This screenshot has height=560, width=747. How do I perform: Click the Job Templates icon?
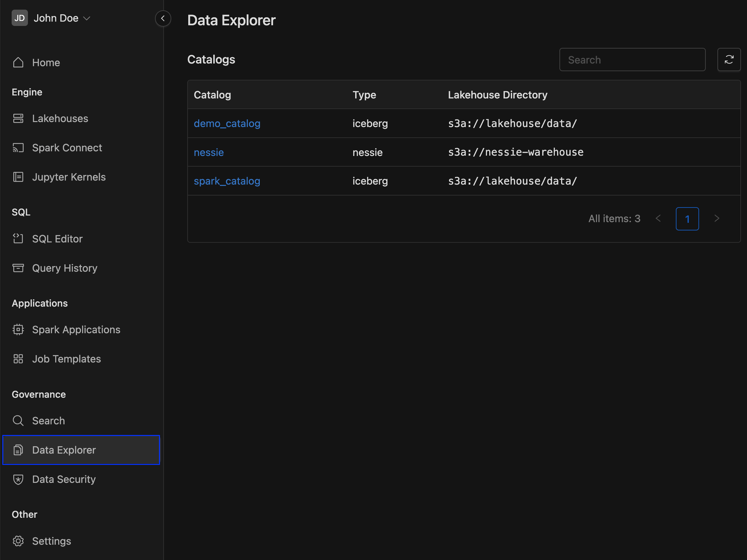click(18, 359)
